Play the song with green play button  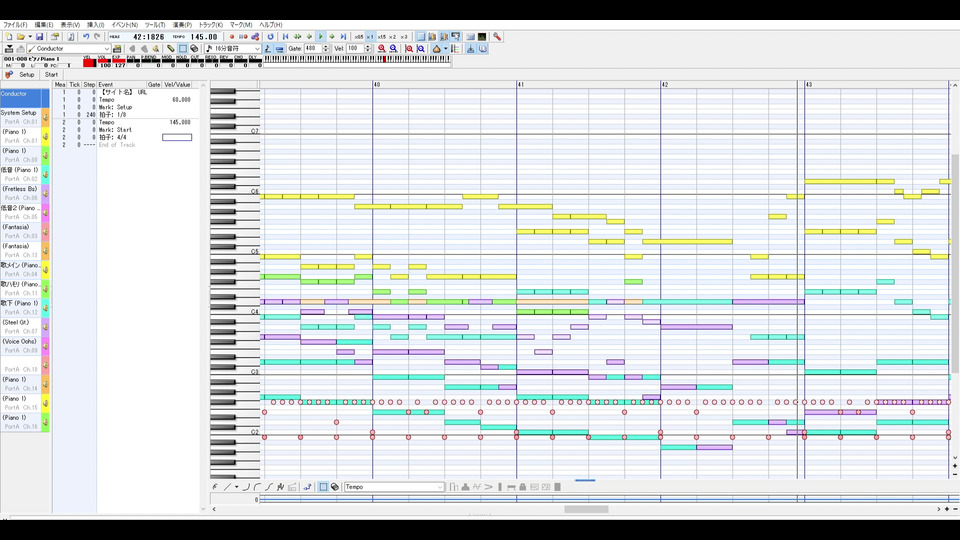pyautogui.click(x=320, y=37)
